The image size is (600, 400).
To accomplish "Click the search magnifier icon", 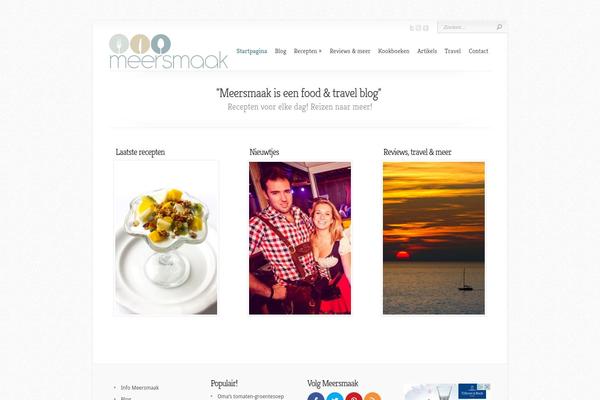I will click(x=499, y=27).
